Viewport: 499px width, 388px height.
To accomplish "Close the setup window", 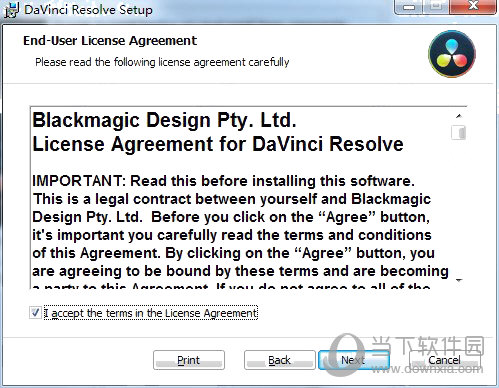I will click(473, 6).
